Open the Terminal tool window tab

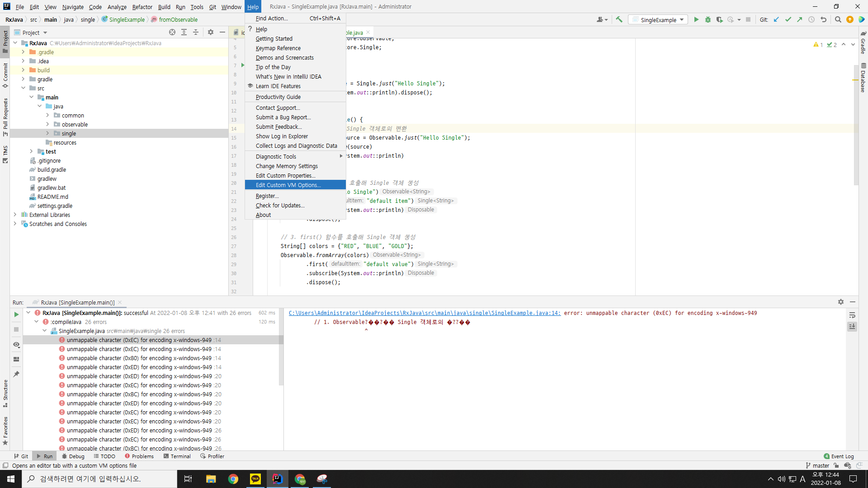(177, 456)
